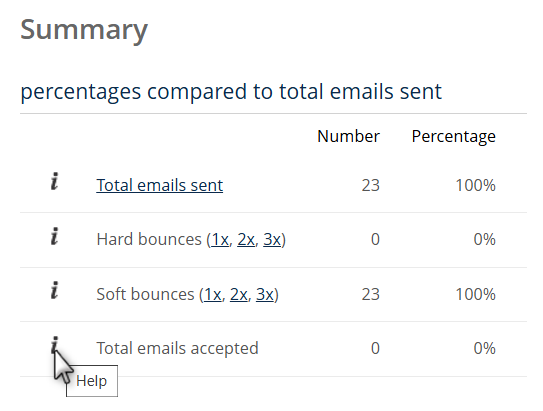
Task: Open the Soft bounces 3x link
Action: point(265,294)
